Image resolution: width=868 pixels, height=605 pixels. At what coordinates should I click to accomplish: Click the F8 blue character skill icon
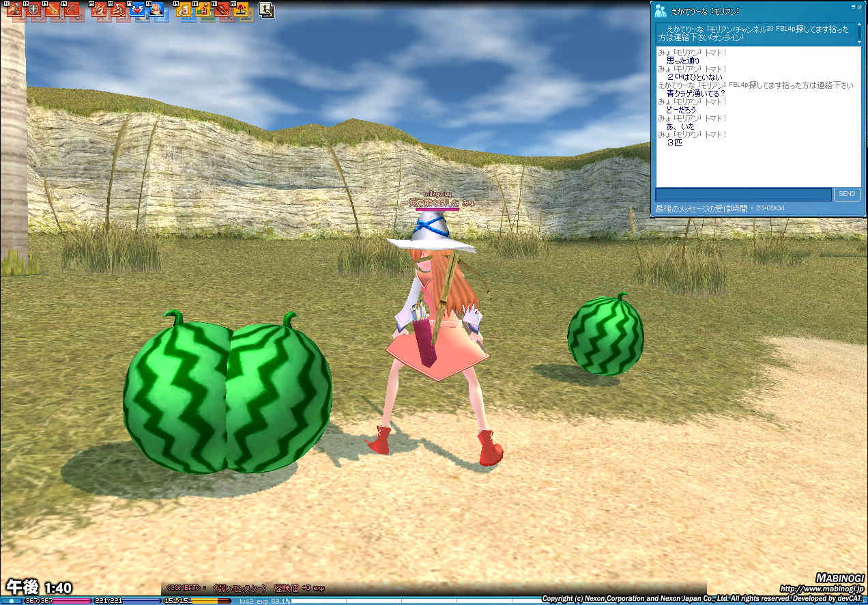156,10
